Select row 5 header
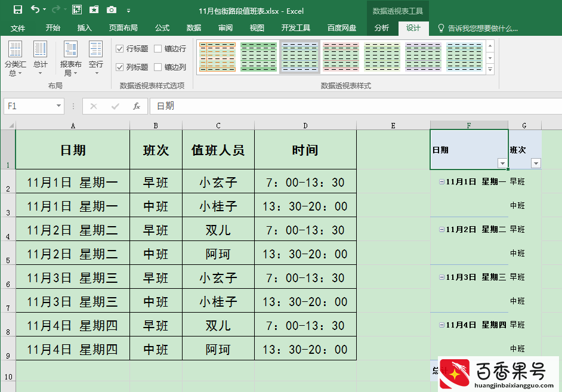The image size is (562, 392). pos(8,253)
